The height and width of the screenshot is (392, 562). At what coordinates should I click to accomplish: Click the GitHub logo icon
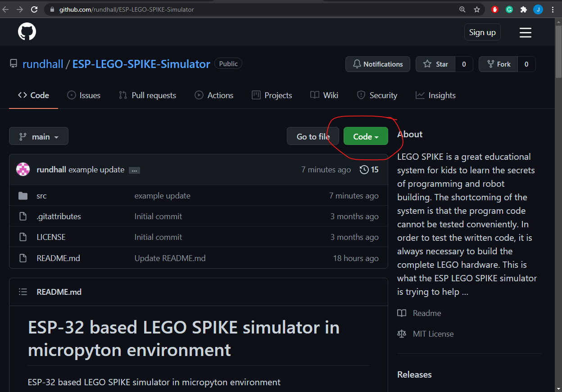coord(27,32)
